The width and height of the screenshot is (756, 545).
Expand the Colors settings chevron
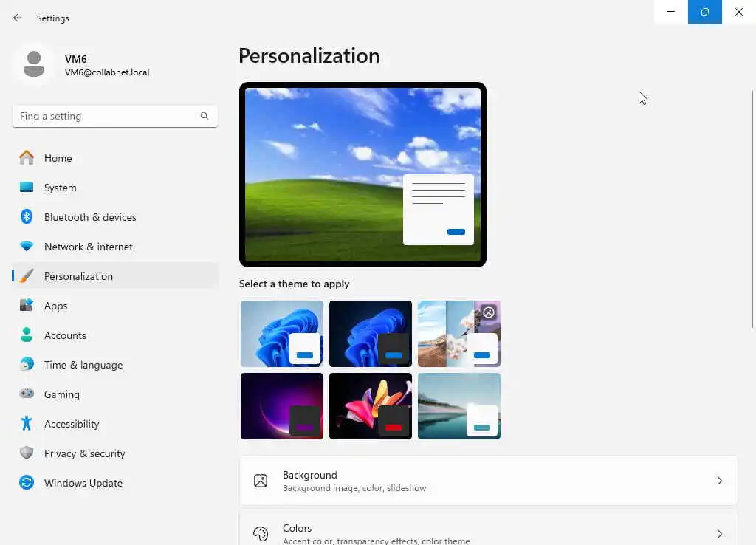(719, 534)
